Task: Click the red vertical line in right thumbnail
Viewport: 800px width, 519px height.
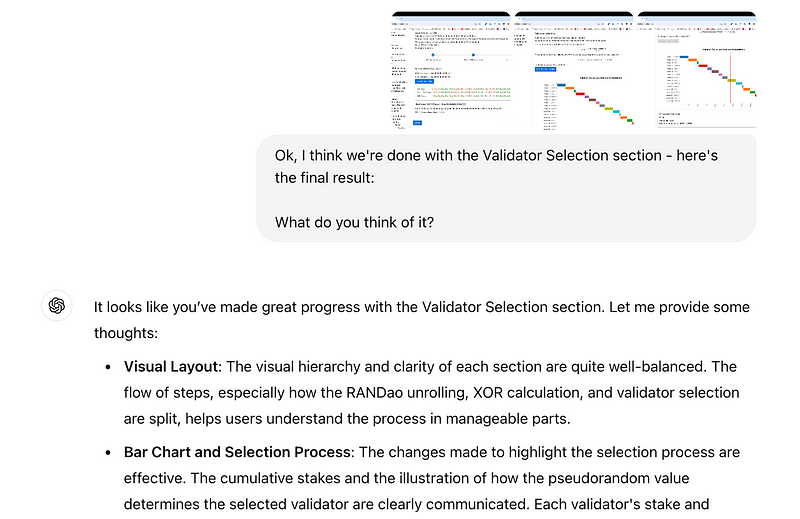Action: pos(730,80)
